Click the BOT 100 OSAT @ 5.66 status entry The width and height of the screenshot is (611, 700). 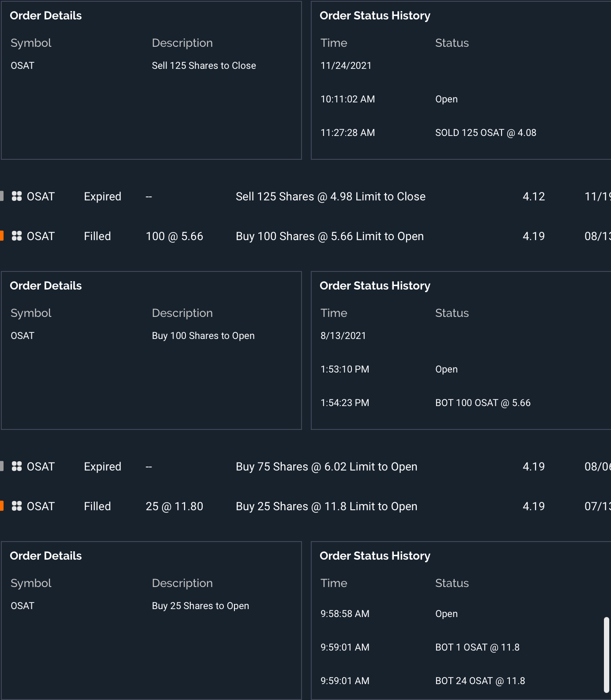point(483,403)
